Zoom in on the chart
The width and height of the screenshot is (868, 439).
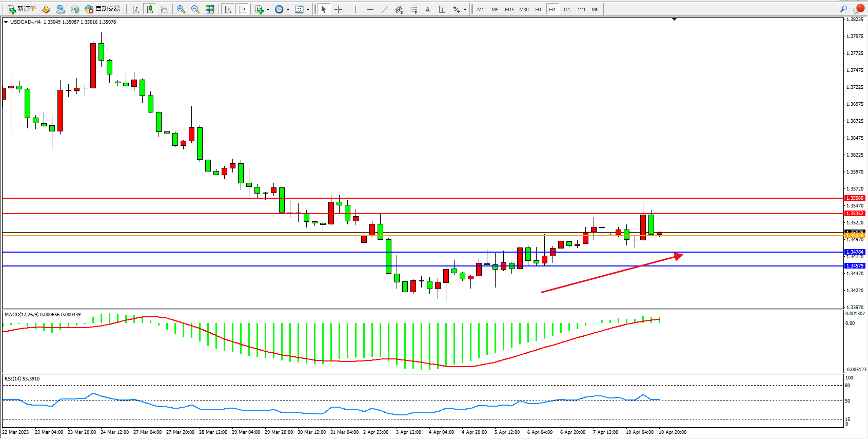coord(181,9)
